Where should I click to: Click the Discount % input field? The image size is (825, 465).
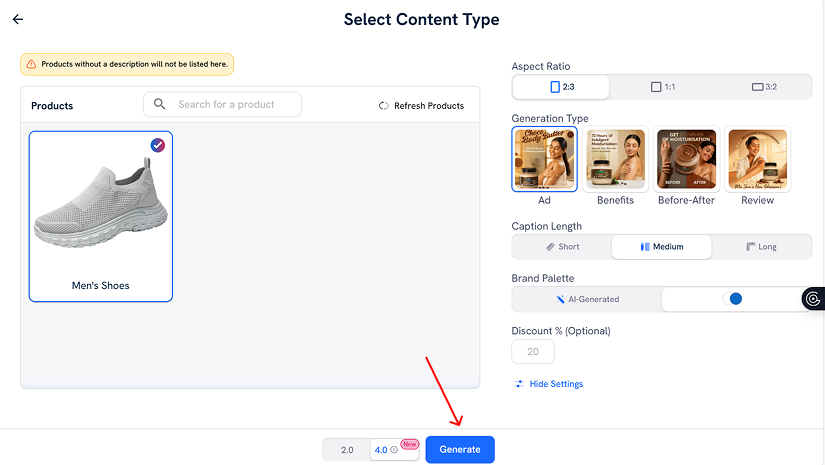point(533,352)
